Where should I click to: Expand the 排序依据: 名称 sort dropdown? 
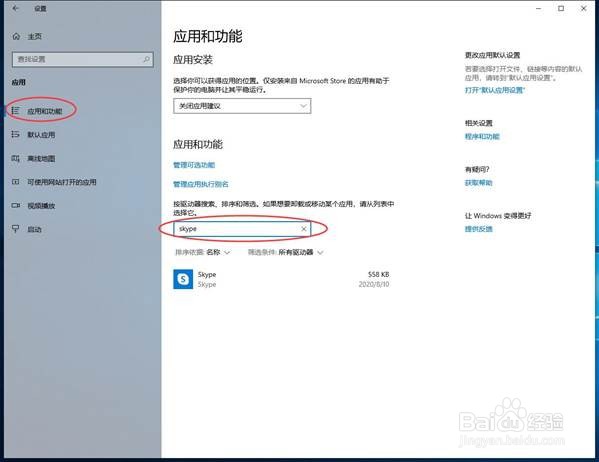pos(203,252)
